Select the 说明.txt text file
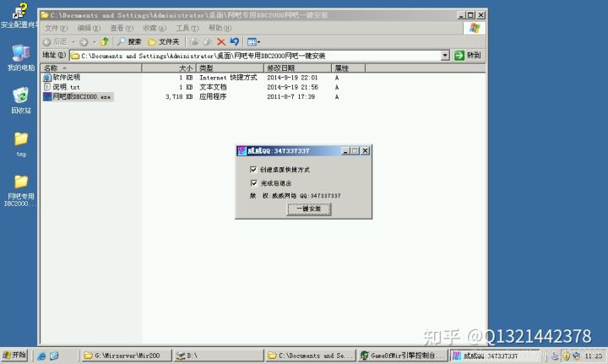Viewport: 608px width, 364px height. (66, 87)
